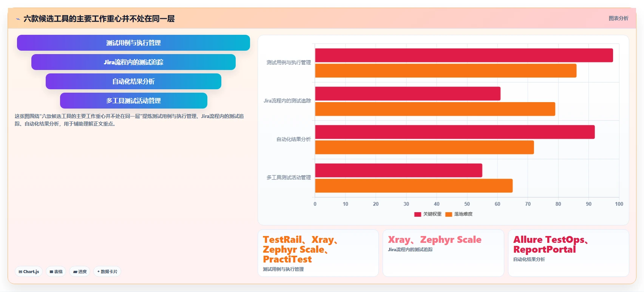Click the 100 tick on the x-axis

coord(619,204)
